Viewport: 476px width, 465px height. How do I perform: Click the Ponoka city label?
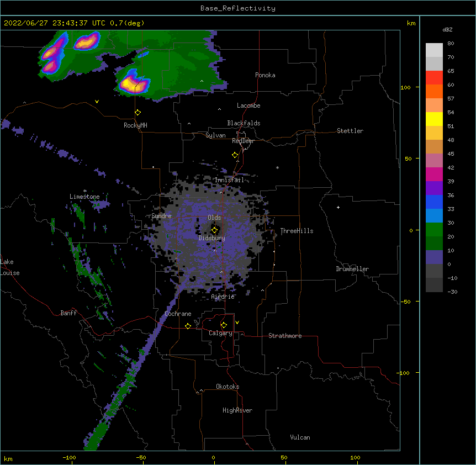[265, 75]
